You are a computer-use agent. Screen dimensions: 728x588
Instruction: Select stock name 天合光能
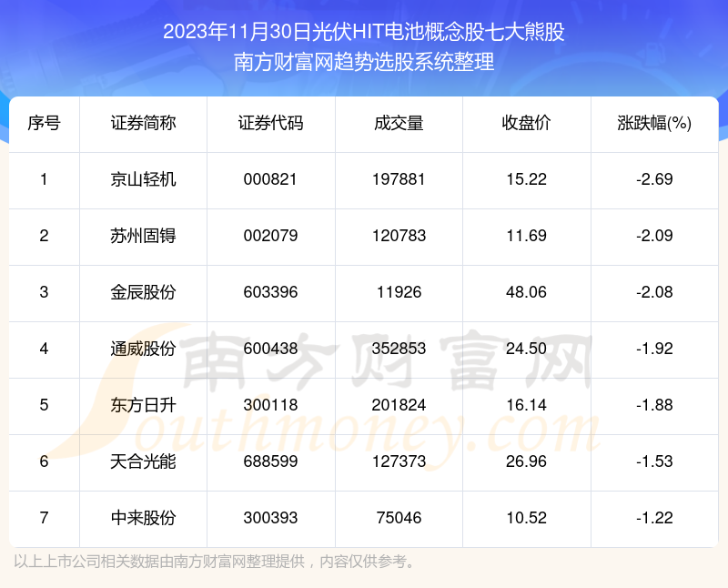(143, 461)
